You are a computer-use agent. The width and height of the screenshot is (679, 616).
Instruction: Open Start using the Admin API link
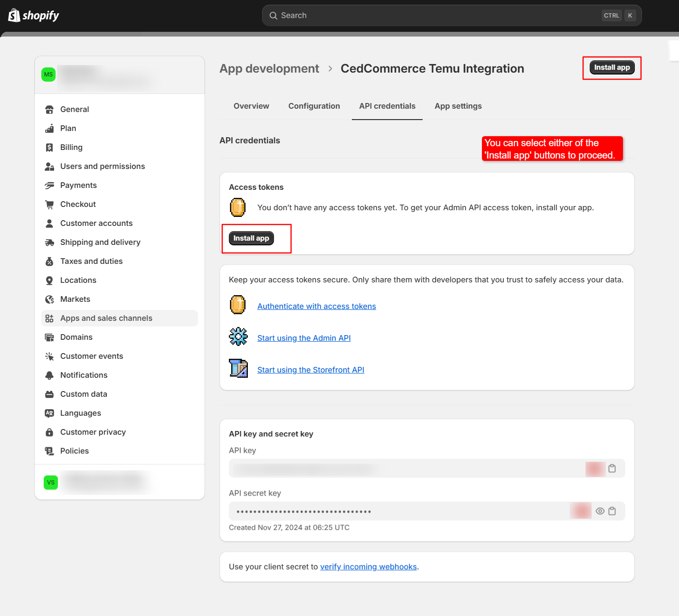click(304, 338)
